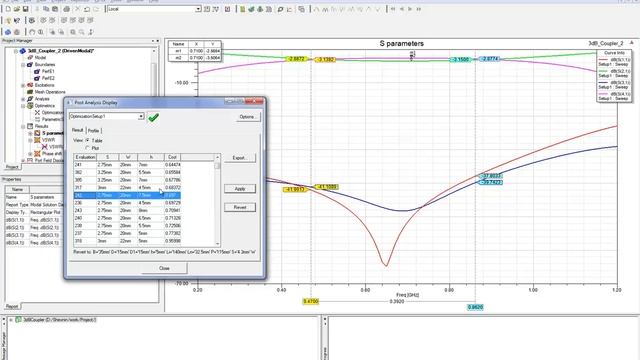The width and height of the screenshot is (640, 360).
Task: Click the Apply button
Action: (x=240, y=189)
